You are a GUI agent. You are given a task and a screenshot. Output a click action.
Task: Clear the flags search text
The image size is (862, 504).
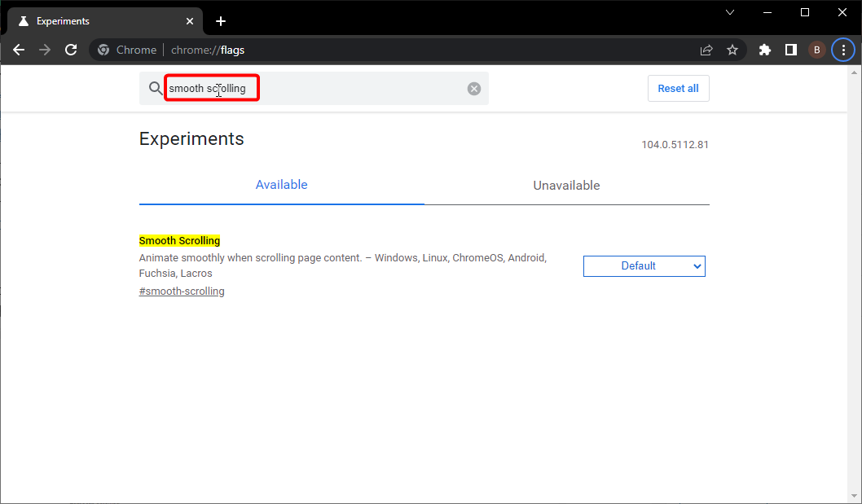coord(474,89)
